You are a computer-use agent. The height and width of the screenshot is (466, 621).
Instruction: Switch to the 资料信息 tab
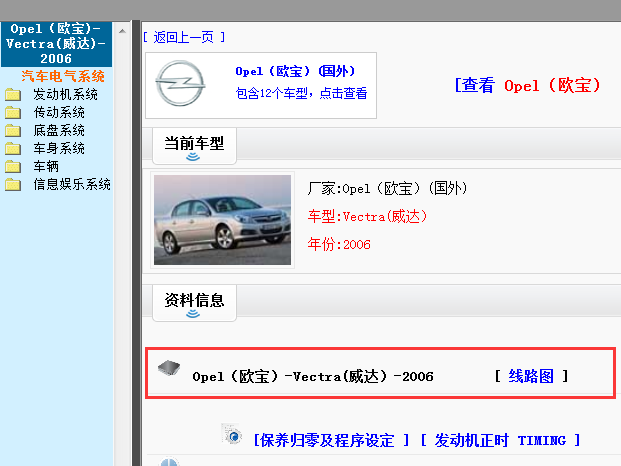coord(194,303)
